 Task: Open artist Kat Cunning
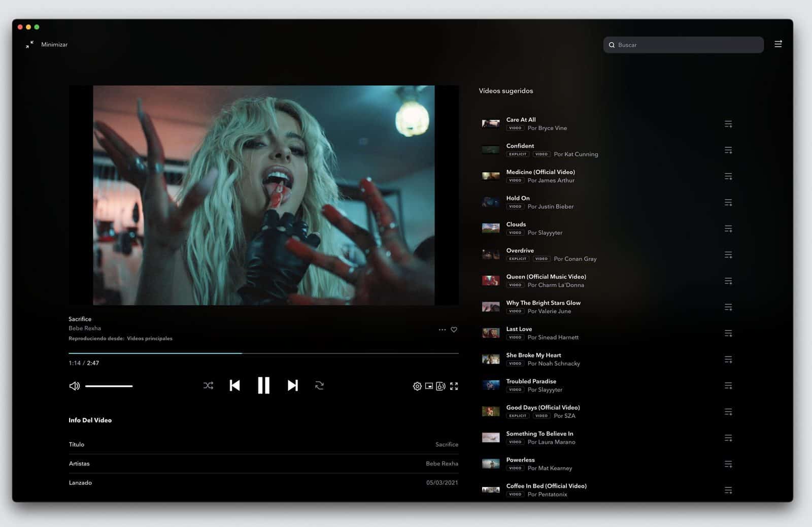point(581,154)
